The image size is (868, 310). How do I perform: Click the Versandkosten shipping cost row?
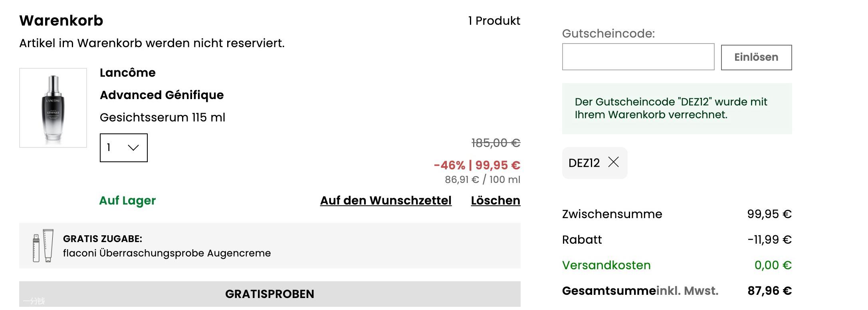[x=677, y=265]
